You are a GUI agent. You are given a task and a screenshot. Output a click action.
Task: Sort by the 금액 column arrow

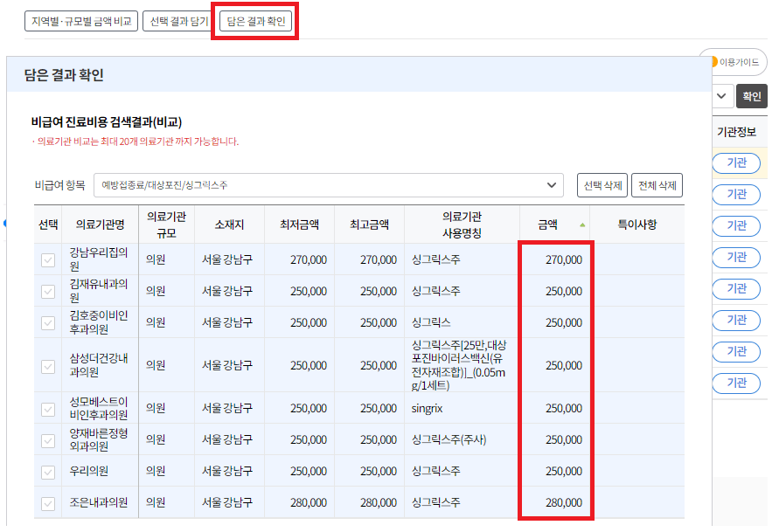click(x=582, y=225)
